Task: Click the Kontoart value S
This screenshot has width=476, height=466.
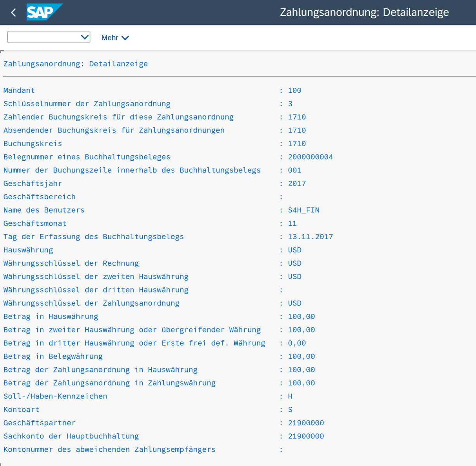Action: tap(290, 410)
